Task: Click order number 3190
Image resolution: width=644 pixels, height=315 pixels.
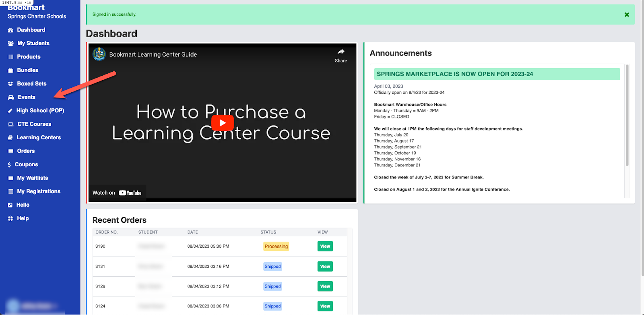Action: 100,246
